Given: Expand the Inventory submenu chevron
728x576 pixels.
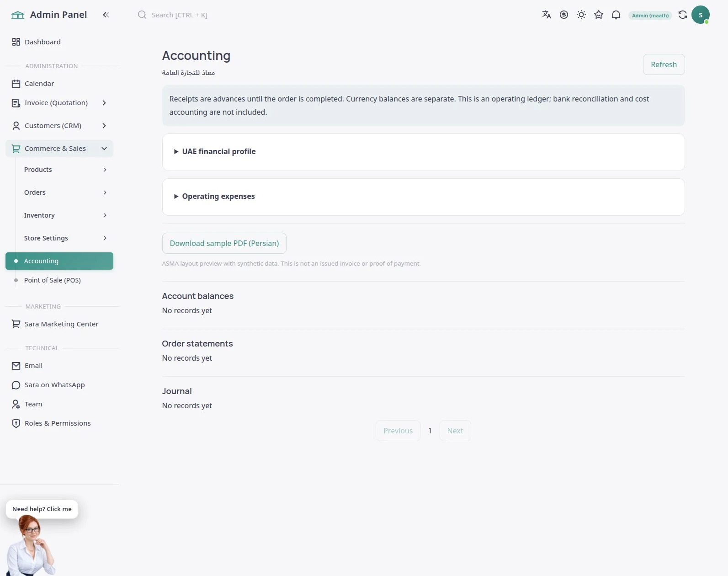Looking at the screenshot, I should tap(105, 215).
